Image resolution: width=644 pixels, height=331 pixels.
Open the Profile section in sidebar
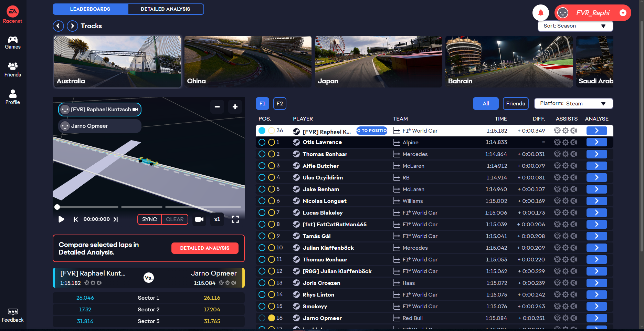[x=13, y=97]
